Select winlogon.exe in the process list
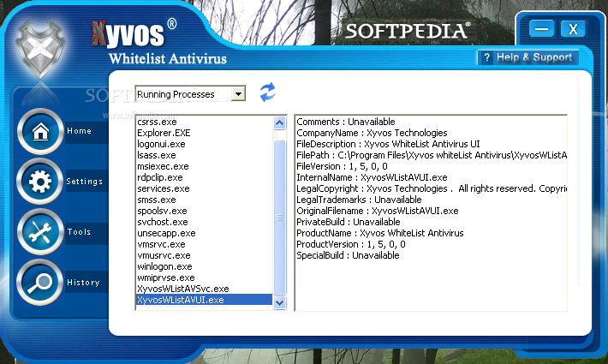Viewport: 608px width, 364px height. pos(164,266)
